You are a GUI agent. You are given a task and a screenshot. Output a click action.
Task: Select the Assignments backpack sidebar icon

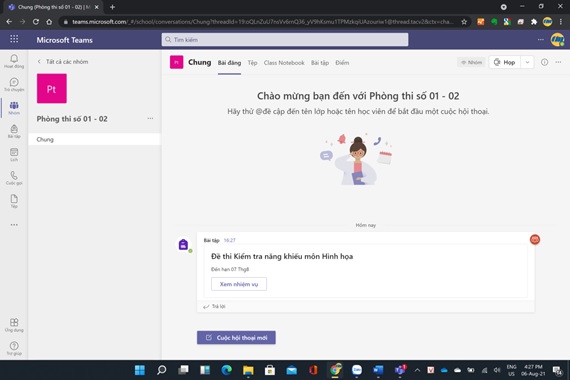[x=14, y=131]
